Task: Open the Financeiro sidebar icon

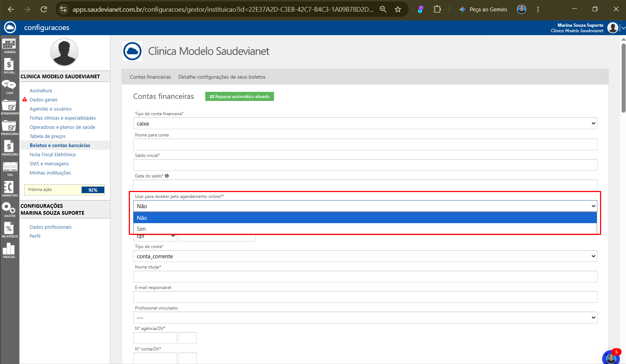Action: pos(9,148)
